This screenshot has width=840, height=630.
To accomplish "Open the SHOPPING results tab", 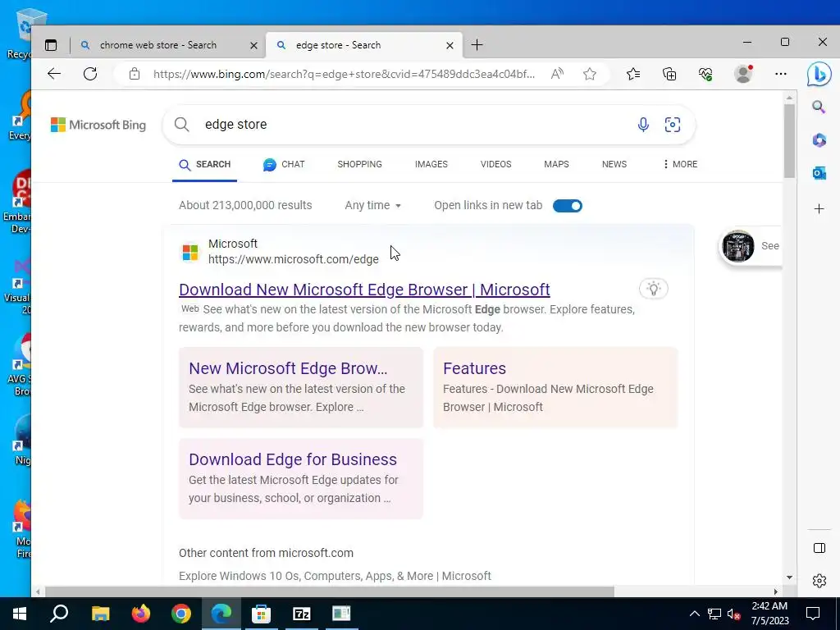I will [x=359, y=164].
